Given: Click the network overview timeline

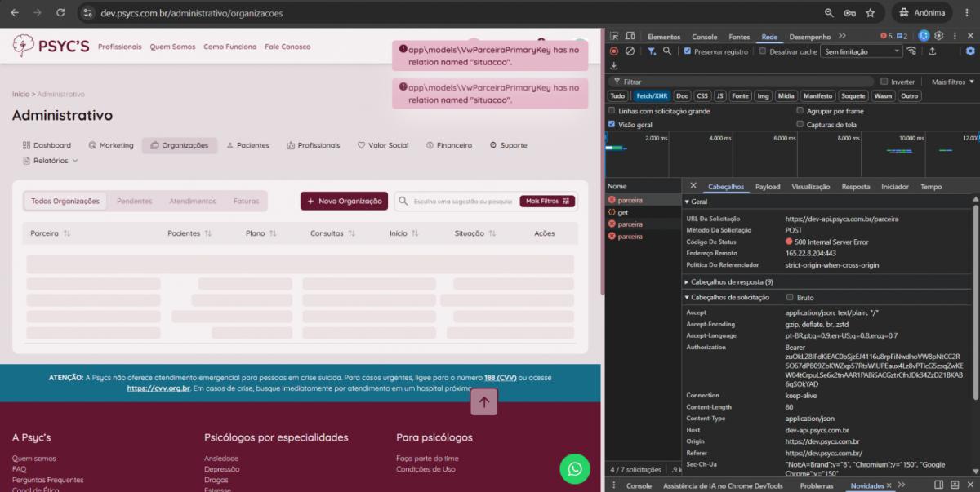Looking at the screenshot, I should pyautogui.click(x=792, y=153).
